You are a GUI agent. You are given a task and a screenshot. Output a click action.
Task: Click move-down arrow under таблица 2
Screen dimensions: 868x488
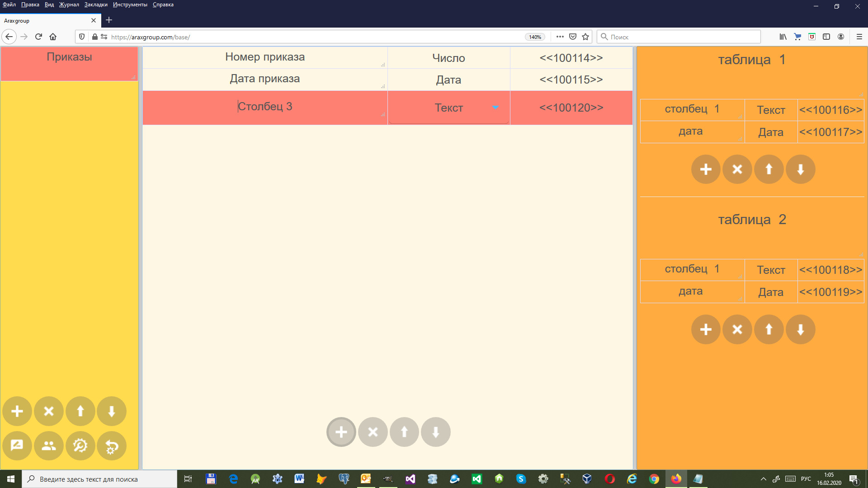(800, 329)
